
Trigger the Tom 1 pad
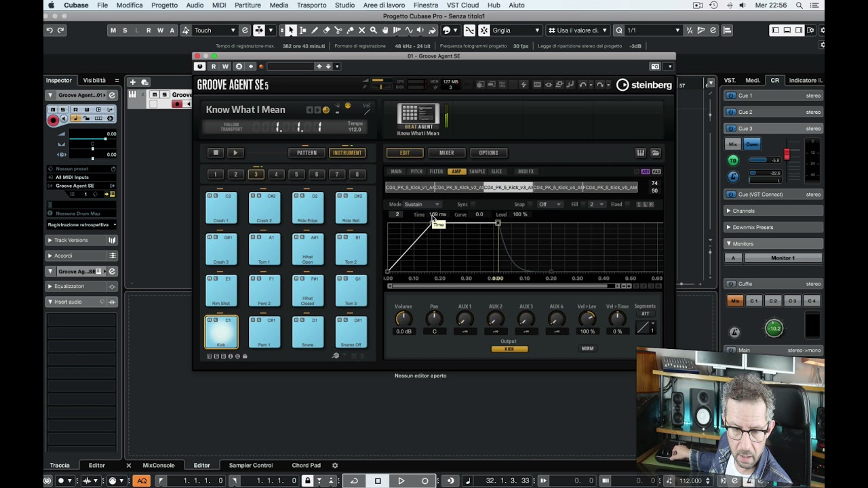click(x=264, y=249)
